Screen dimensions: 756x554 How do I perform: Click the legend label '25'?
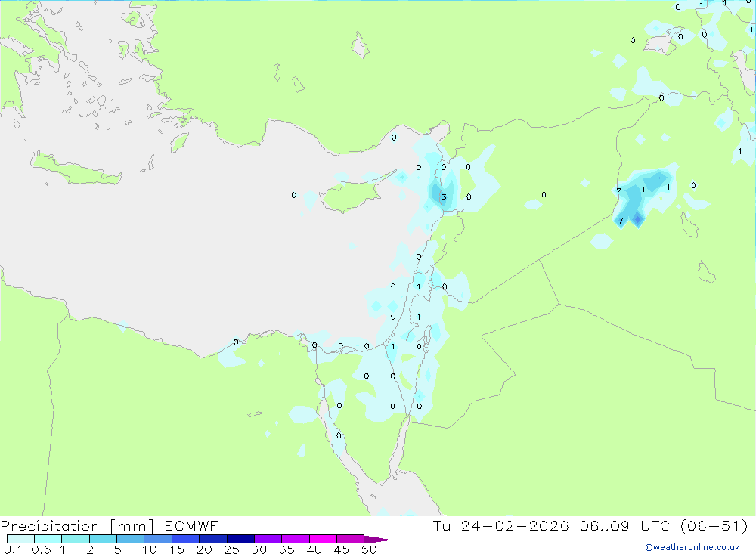(x=231, y=549)
